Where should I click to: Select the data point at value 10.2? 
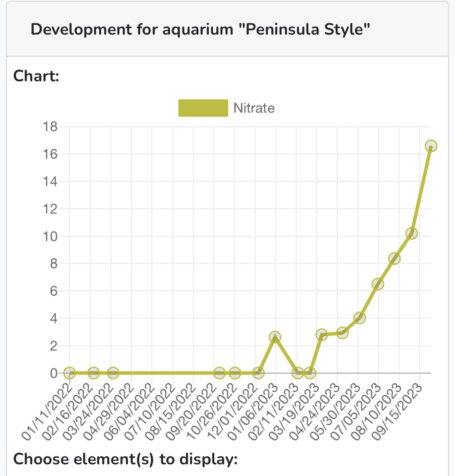click(x=411, y=233)
